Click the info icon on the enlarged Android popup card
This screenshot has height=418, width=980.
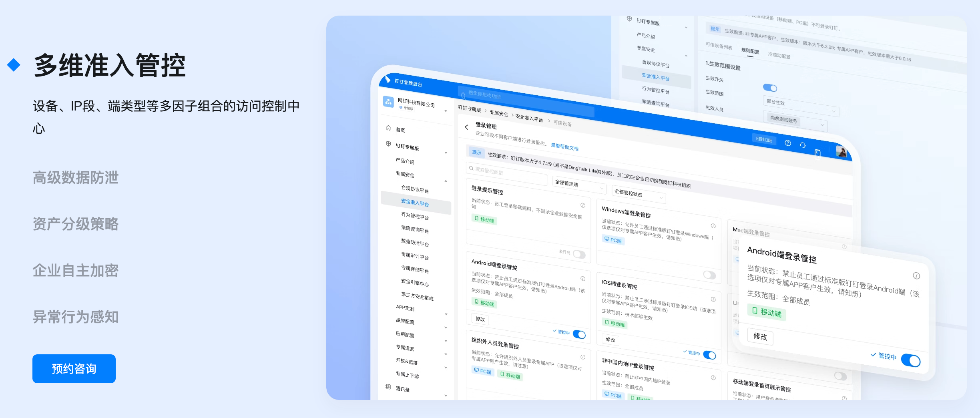point(916,276)
